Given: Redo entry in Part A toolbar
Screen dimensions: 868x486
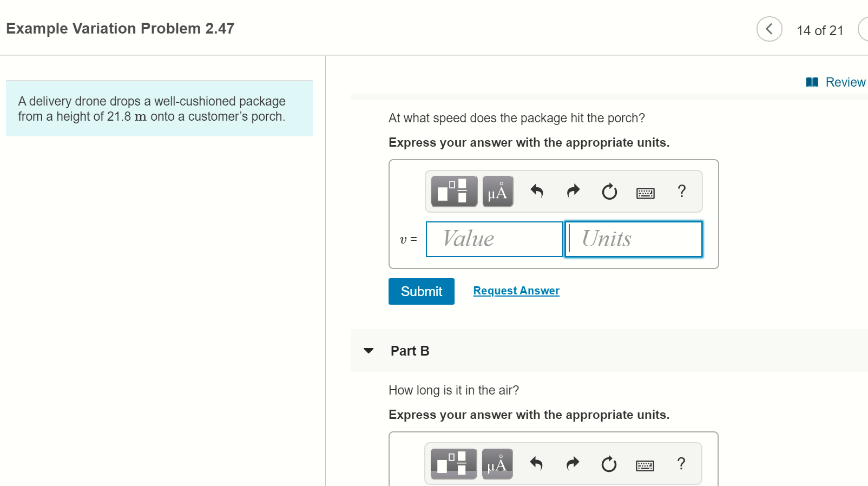Looking at the screenshot, I should coord(573,191).
